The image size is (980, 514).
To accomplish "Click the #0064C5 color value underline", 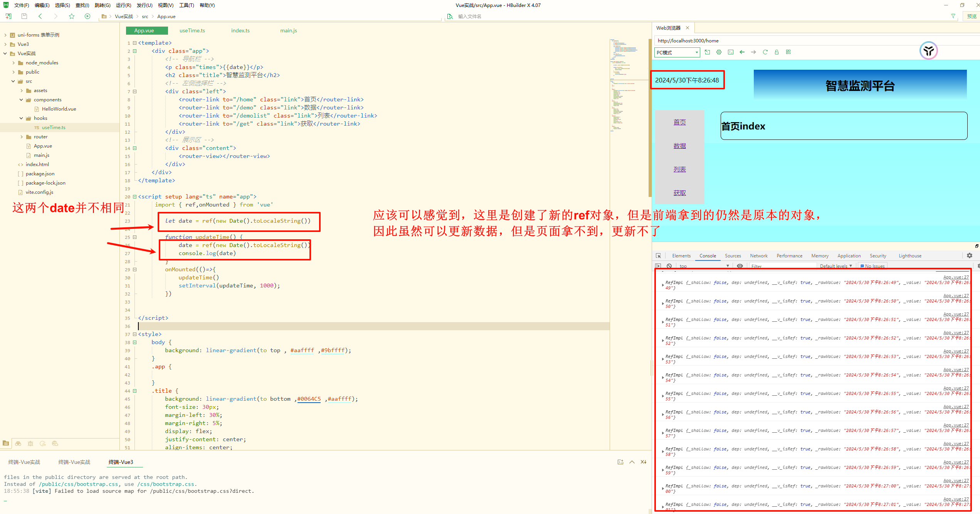I will tap(309, 399).
